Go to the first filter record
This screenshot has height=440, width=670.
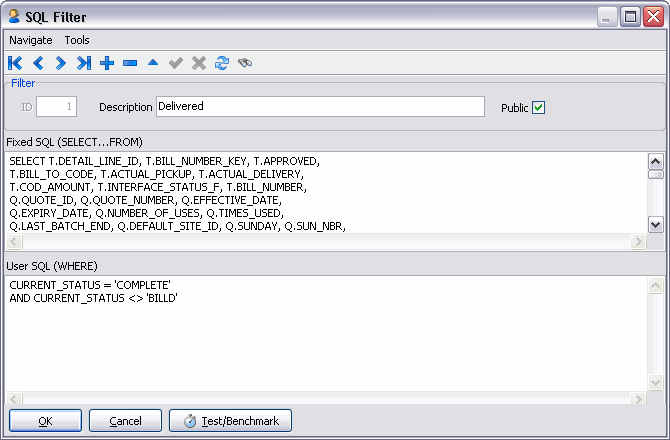(15, 63)
